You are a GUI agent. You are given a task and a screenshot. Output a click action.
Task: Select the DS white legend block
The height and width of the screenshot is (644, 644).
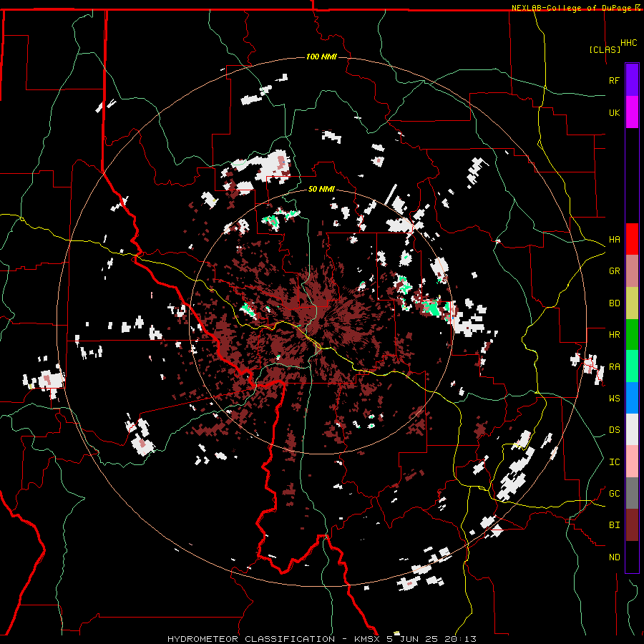pyautogui.click(x=632, y=429)
